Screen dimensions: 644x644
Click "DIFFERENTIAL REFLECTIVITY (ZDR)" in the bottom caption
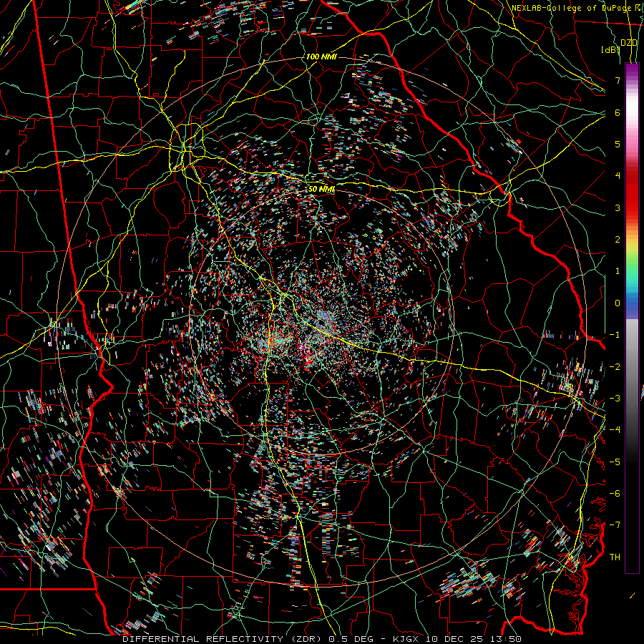223,639
